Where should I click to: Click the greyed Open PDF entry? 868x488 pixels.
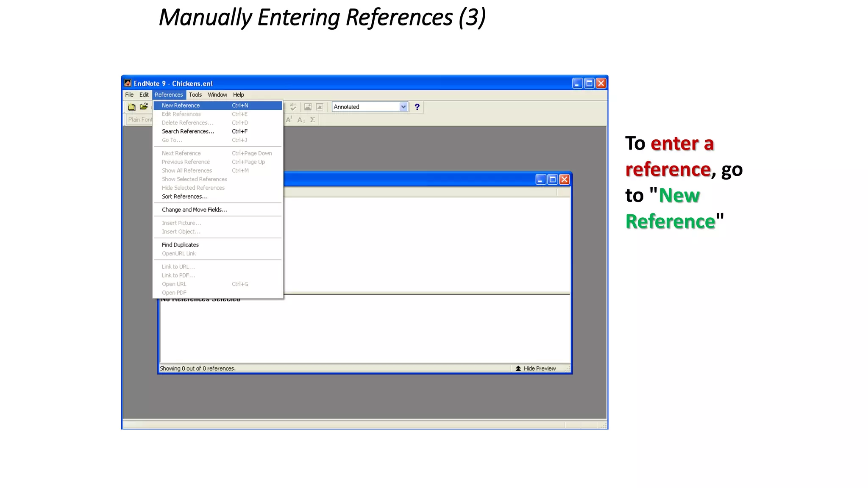(x=218, y=293)
